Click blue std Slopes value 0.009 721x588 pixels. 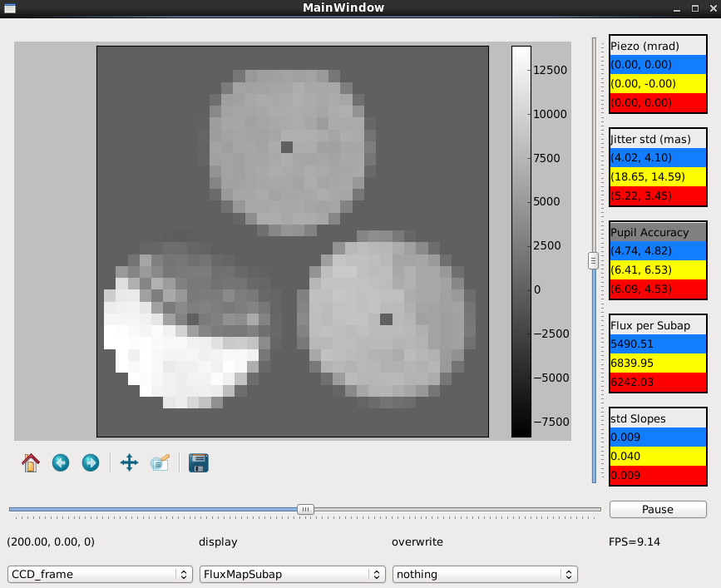pos(658,437)
